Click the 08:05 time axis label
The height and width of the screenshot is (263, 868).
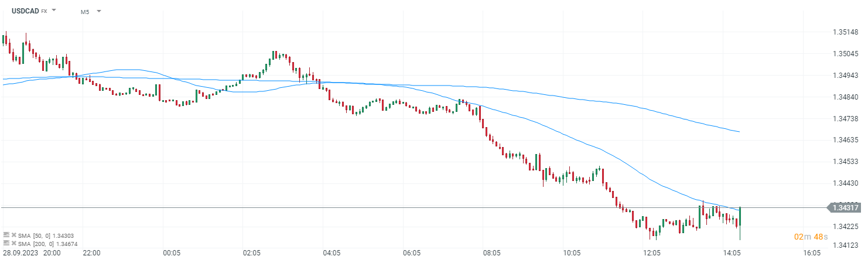click(x=491, y=254)
